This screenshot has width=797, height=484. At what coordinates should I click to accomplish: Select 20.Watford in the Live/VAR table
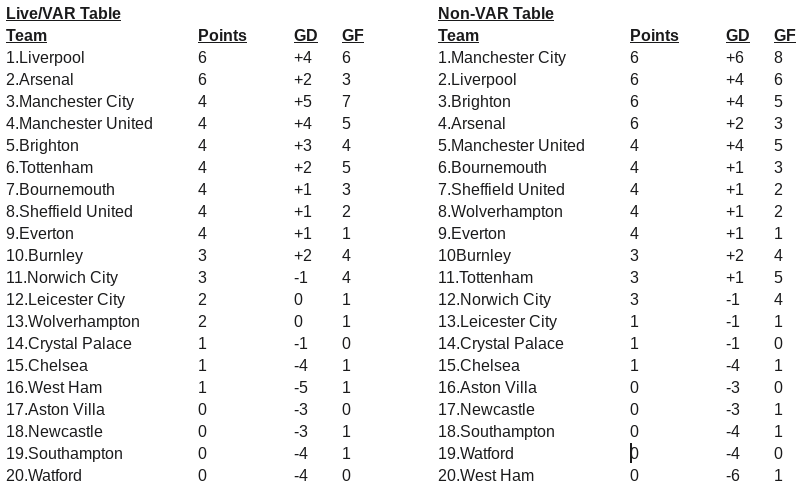tap(44, 476)
